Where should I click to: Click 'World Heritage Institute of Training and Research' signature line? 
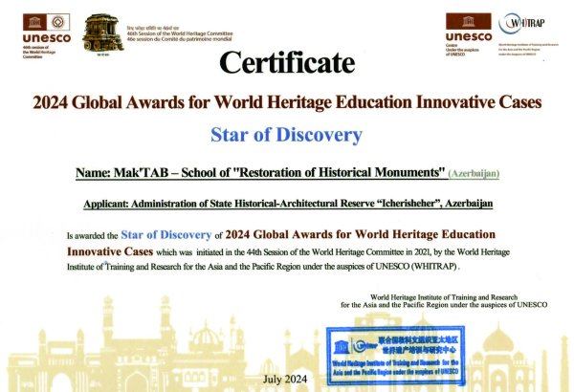point(444,297)
